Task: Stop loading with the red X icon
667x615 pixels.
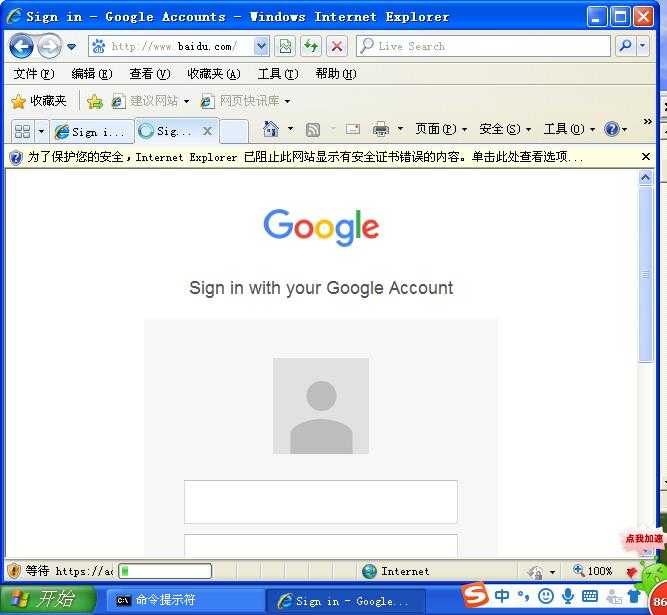Action: pyautogui.click(x=337, y=46)
